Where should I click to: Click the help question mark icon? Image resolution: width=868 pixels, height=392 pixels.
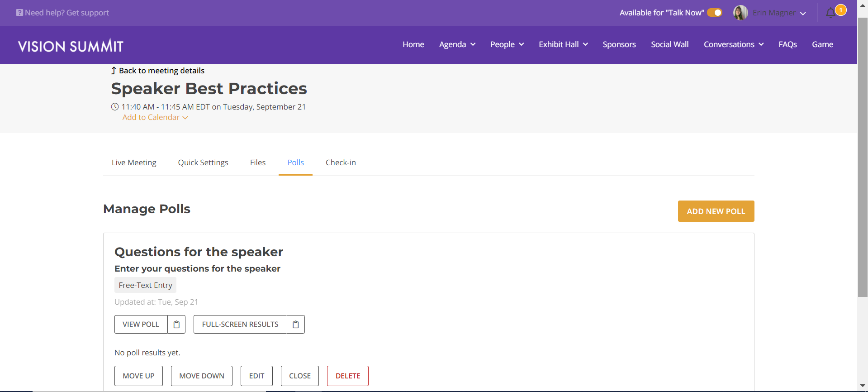19,13
